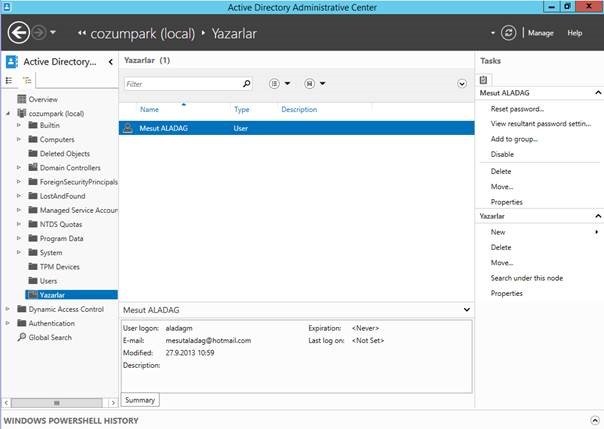Select the TPM Devices folder
604x429 pixels.
pos(60,267)
